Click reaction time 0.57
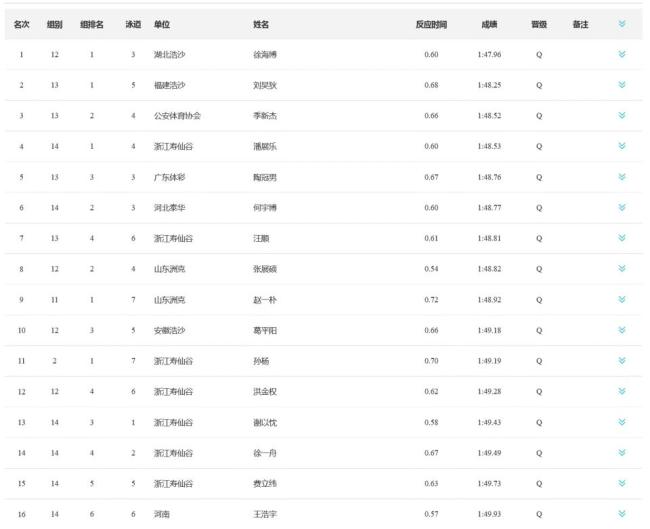Image resolution: width=650 pixels, height=529 pixels. tap(431, 514)
